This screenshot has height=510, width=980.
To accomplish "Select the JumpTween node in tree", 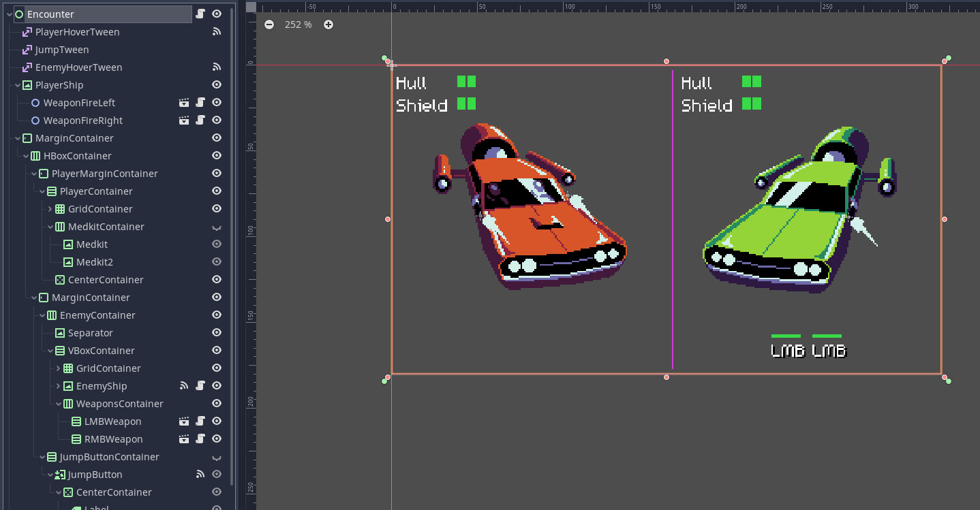I will (x=62, y=50).
